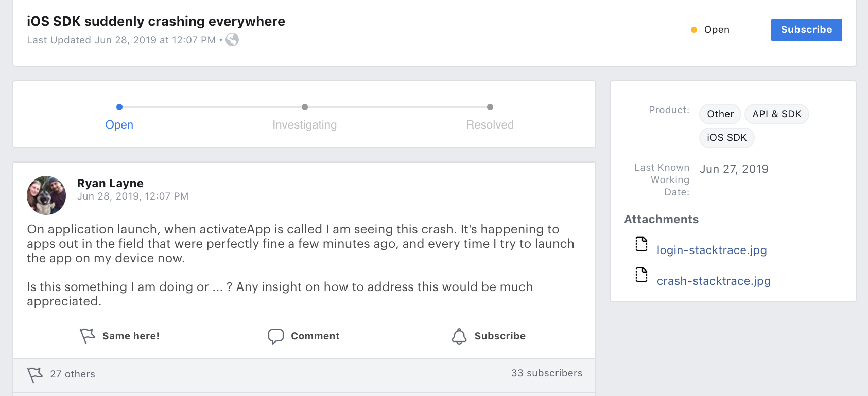The height and width of the screenshot is (396, 868).
Task: Open the login-stacktrace.jpg attachment
Action: click(x=711, y=250)
